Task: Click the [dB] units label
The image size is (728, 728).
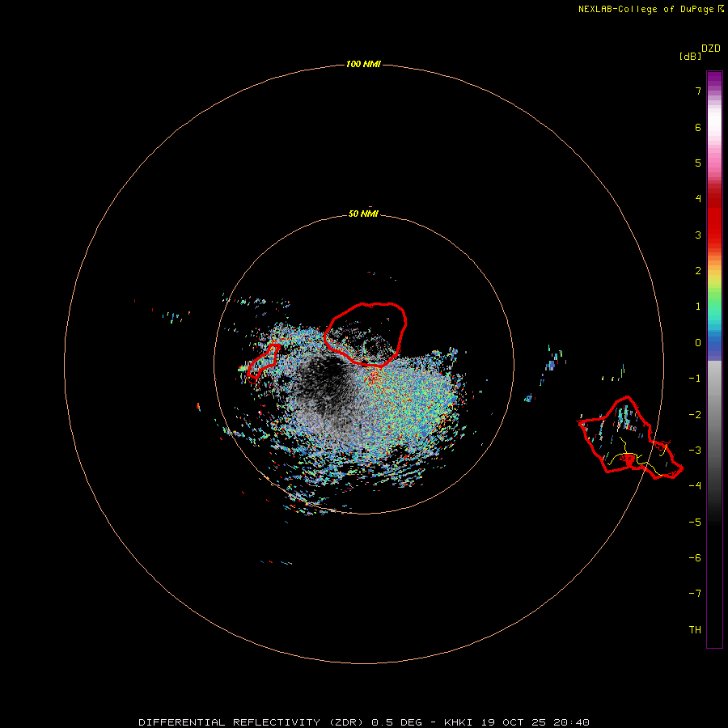Action: [x=690, y=57]
